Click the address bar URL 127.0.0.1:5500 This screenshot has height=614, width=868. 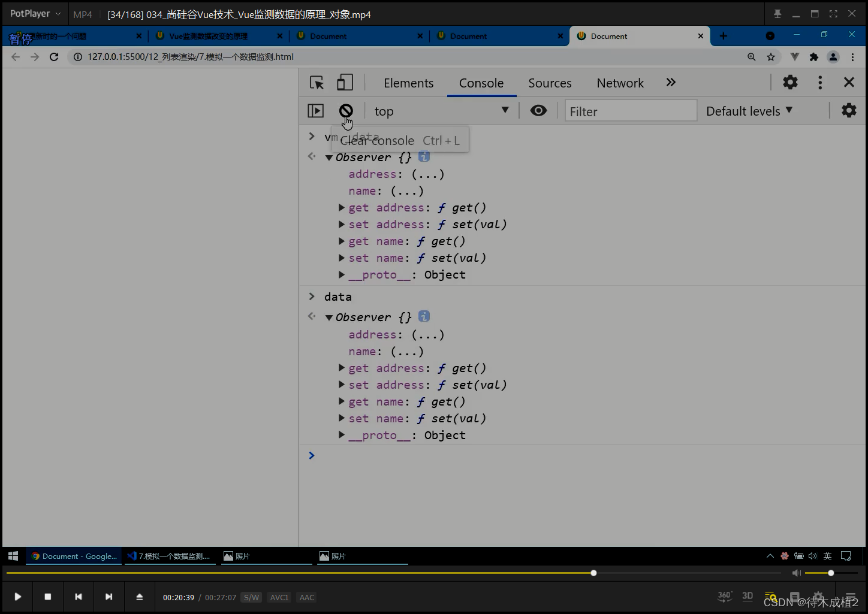click(x=191, y=57)
